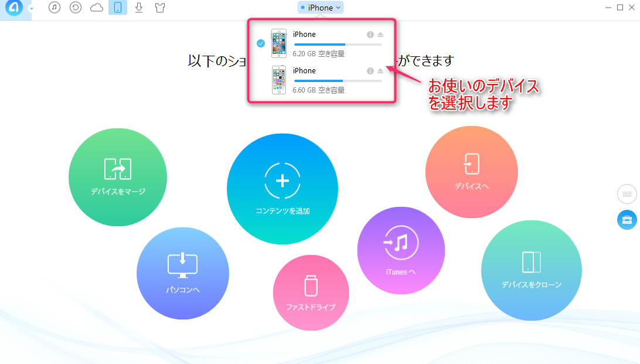Click the デバイスをクローン circle
The height and width of the screenshot is (364, 640).
tap(532, 271)
